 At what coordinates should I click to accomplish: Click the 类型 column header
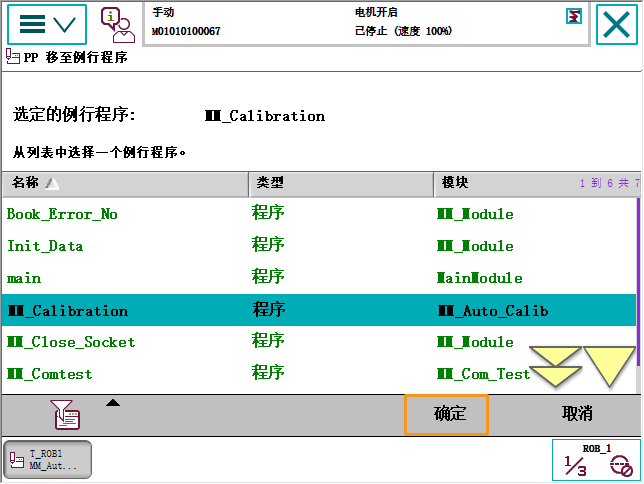pos(341,184)
